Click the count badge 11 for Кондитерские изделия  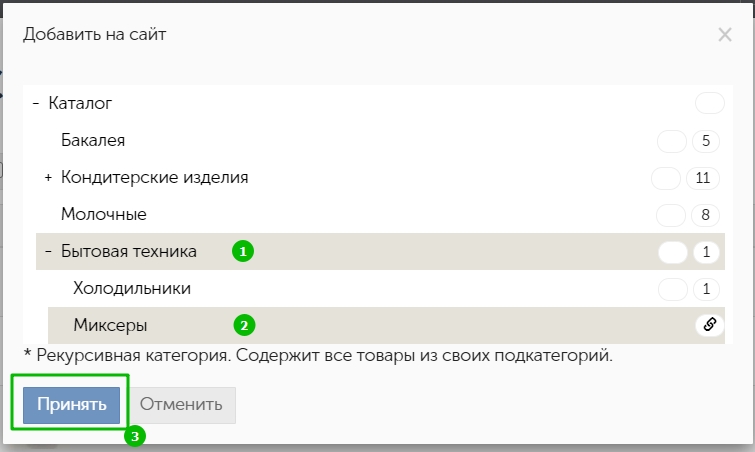click(703, 178)
